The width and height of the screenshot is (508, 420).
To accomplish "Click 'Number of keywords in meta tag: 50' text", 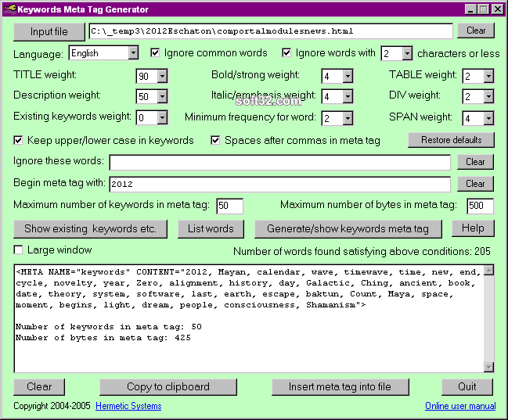I will click(109, 326).
